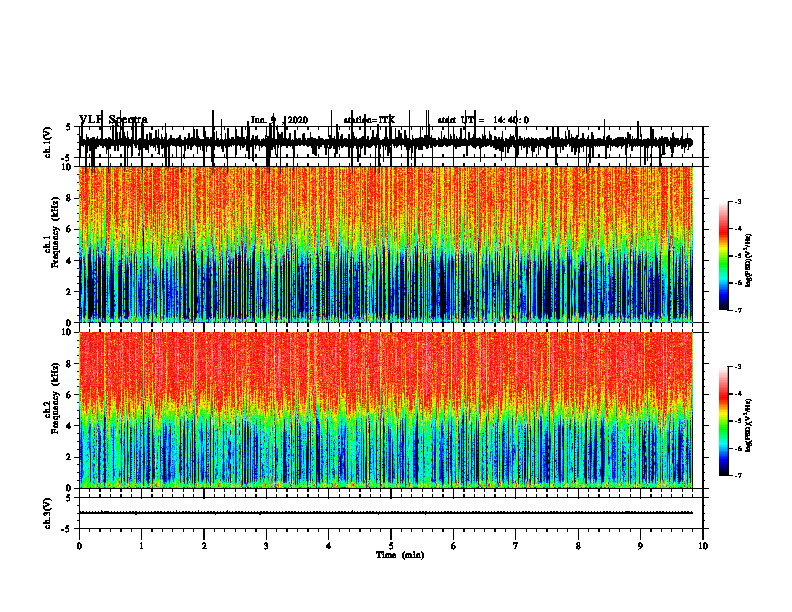The height and width of the screenshot is (612, 792).
Task: Click time axis tick label 0
Action: 79,546
